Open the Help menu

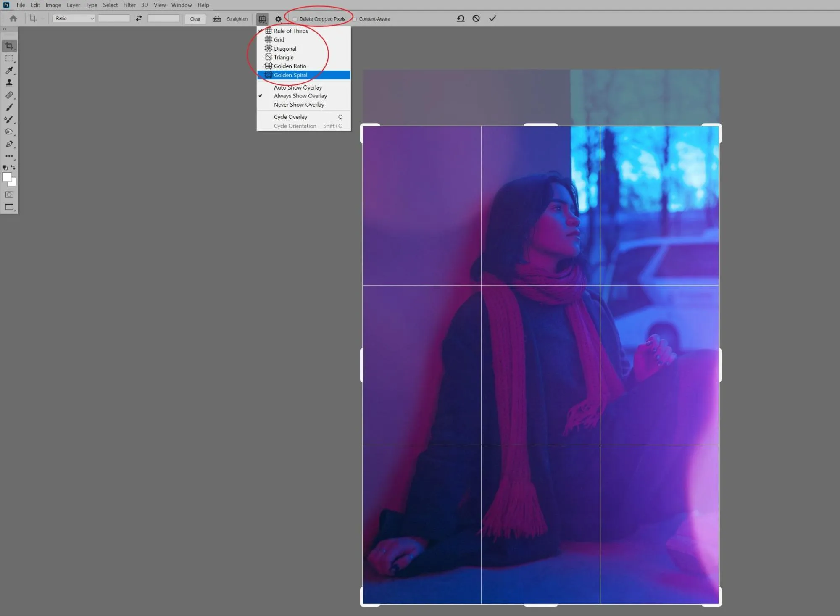click(203, 5)
